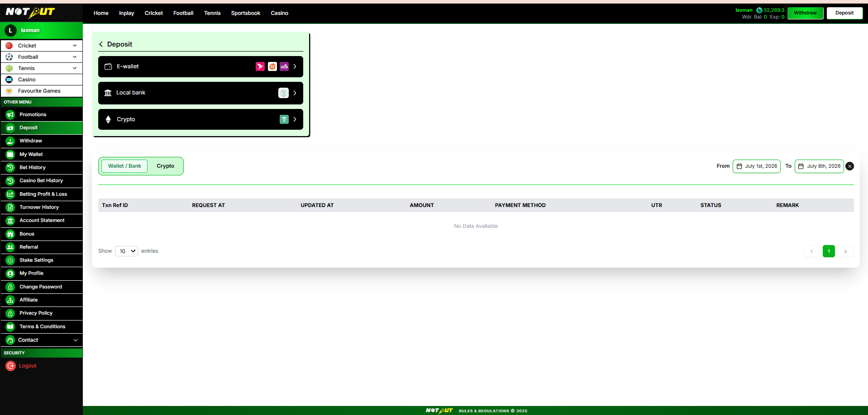Click the orange E-wallet payment logo
868x415 pixels.
click(272, 66)
